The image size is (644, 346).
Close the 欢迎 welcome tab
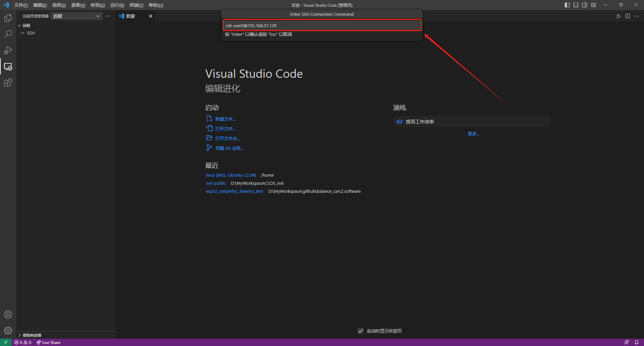pos(151,16)
